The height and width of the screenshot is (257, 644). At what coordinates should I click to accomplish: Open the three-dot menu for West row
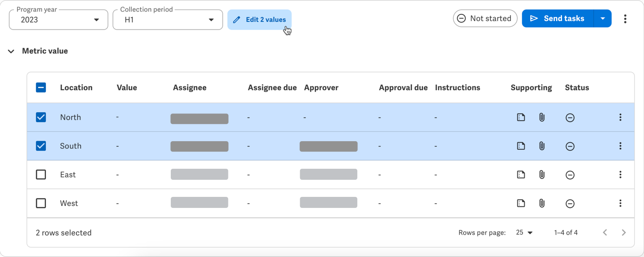[620, 203]
